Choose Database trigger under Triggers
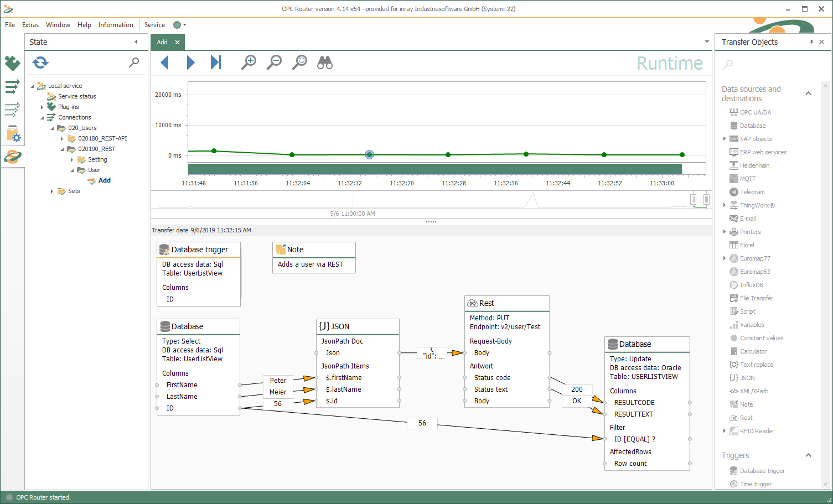 tap(762, 471)
